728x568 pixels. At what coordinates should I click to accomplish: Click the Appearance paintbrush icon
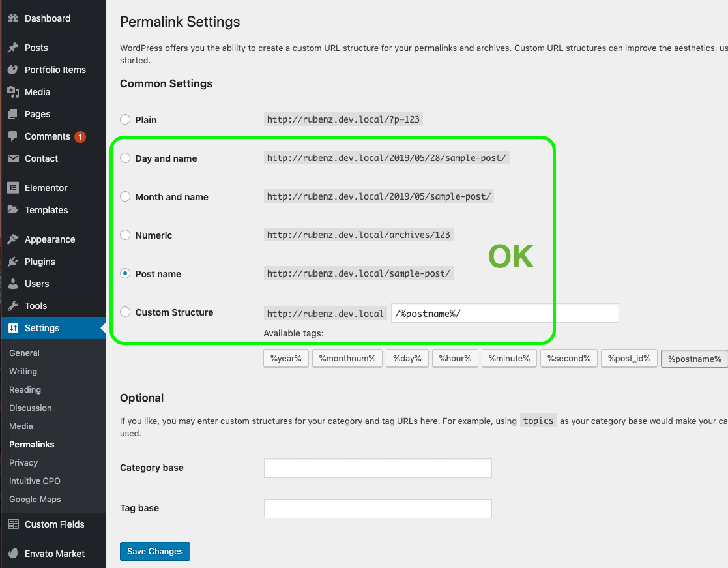(13, 239)
